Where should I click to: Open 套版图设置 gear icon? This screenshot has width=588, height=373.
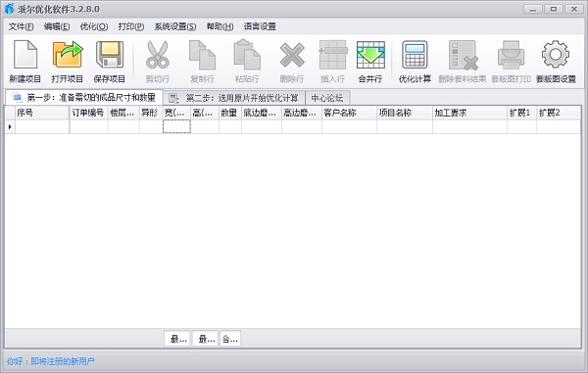[556, 55]
